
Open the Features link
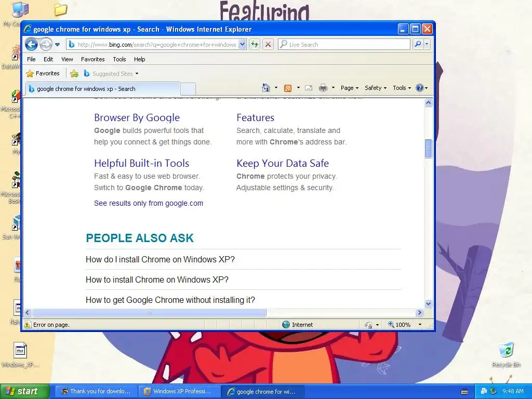255,117
